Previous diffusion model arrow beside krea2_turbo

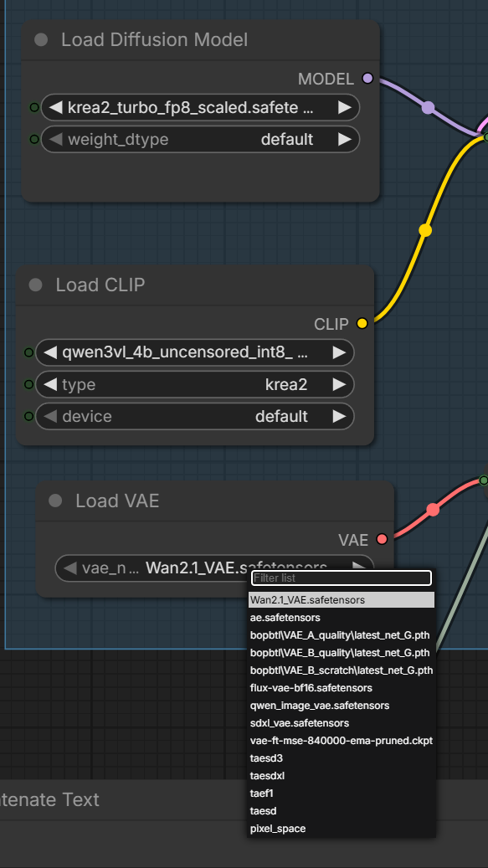[55, 107]
